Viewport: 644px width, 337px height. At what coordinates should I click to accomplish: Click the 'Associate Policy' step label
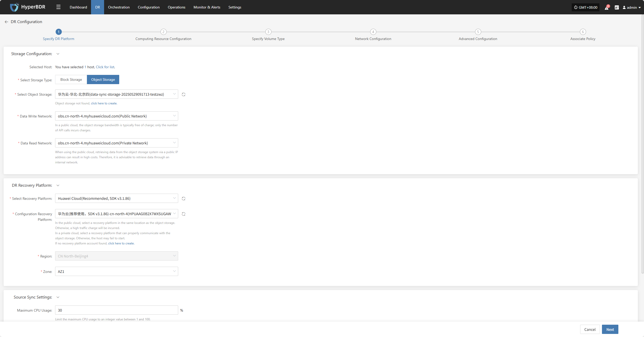[583, 39]
